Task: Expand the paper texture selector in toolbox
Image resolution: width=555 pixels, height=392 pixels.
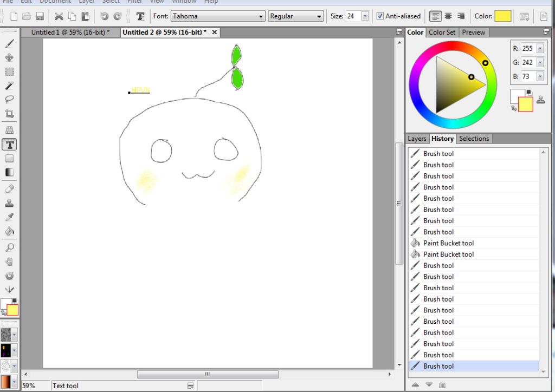Action: click(x=14, y=335)
